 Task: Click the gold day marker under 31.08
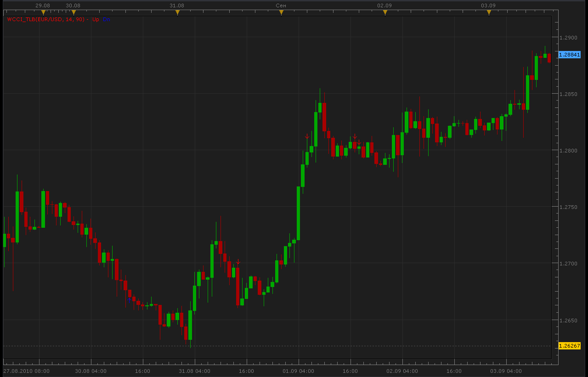pos(177,12)
